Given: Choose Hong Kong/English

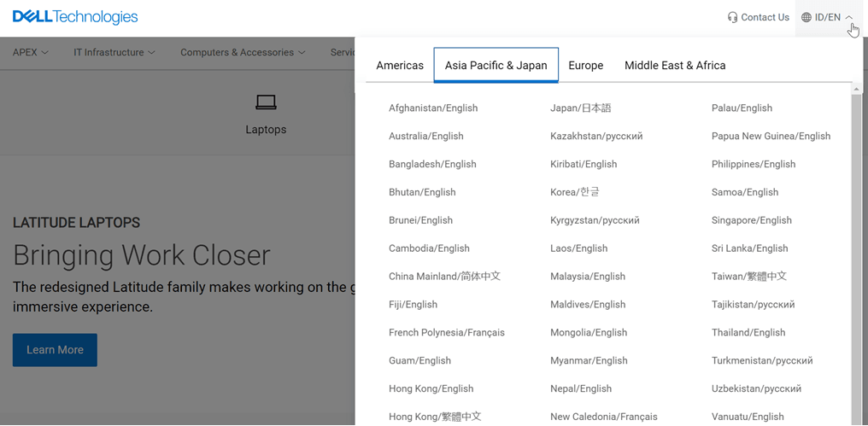Looking at the screenshot, I should [x=431, y=389].
